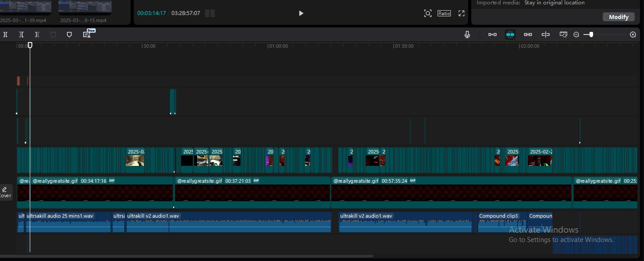
Task: Click the Cover button on the track
Action: (x=5, y=192)
